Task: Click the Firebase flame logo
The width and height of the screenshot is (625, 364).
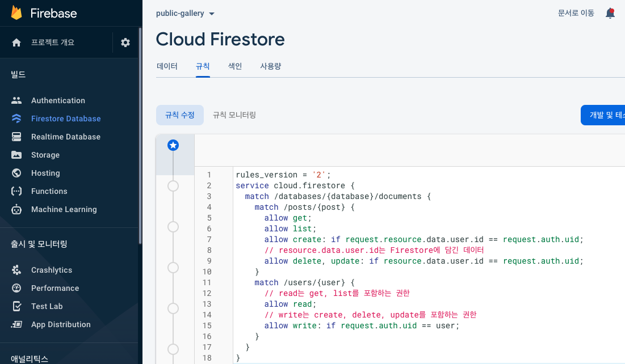Action: 16,12
